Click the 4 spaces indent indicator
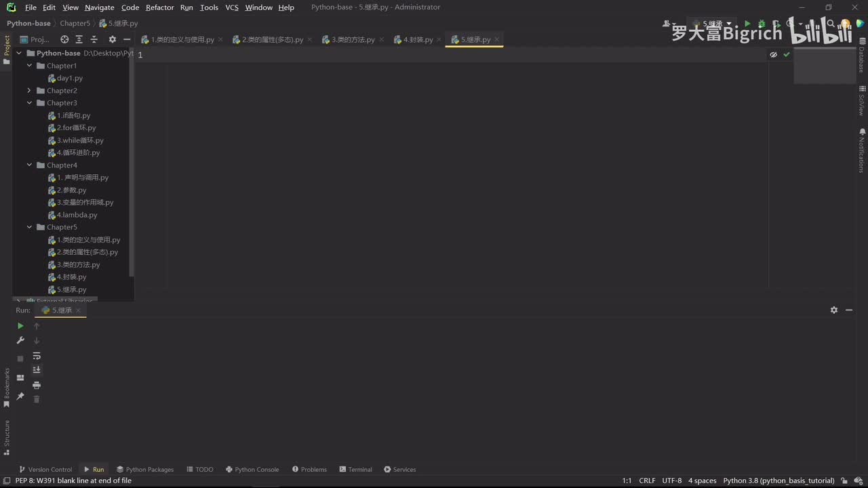The image size is (868, 488). (x=703, y=481)
